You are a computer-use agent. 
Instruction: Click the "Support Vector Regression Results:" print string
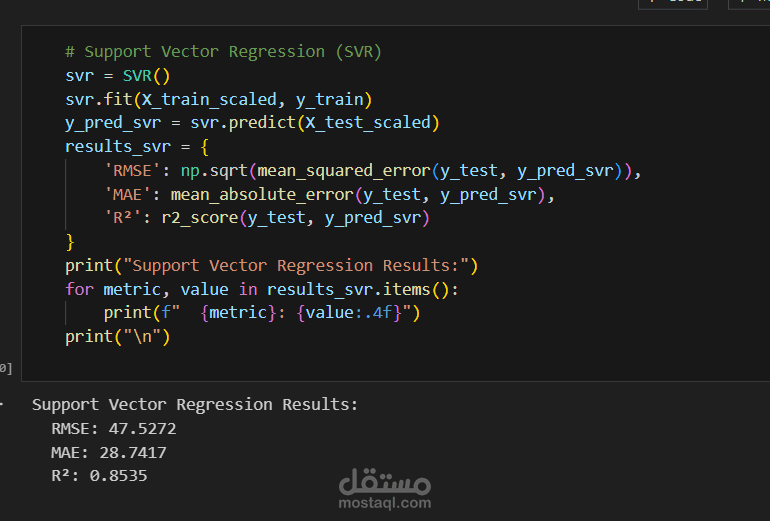(x=296, y=266)
